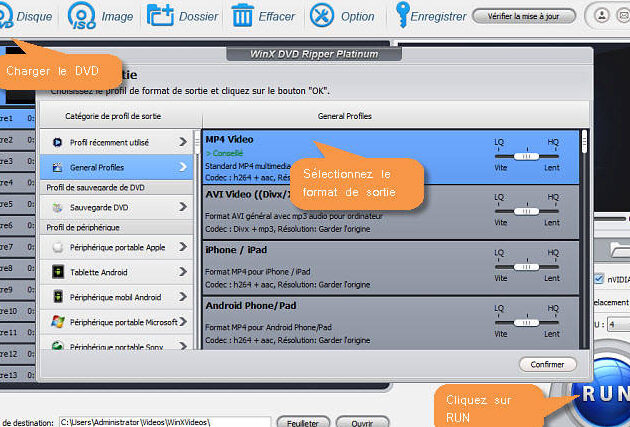Expand the Sauvegarde DVD arrow

(183, 207)
